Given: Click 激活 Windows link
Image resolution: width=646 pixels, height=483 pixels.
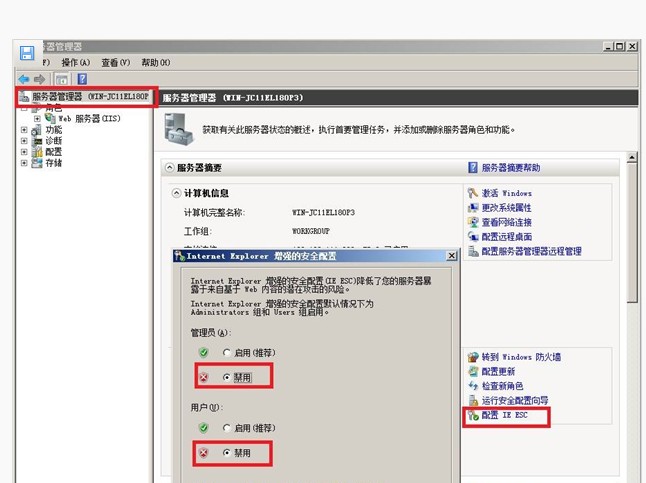Looking at the screenshot, I should (x=507, y=193).
